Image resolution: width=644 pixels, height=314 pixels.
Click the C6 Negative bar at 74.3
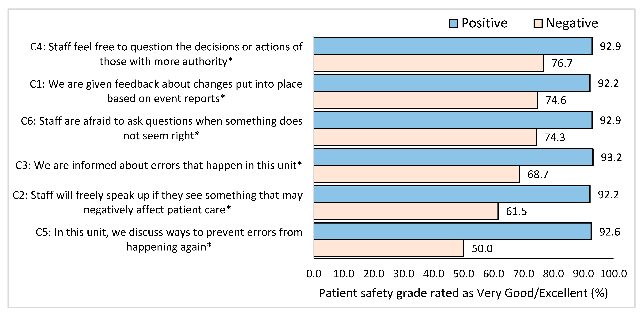click(x=425, y=137)
